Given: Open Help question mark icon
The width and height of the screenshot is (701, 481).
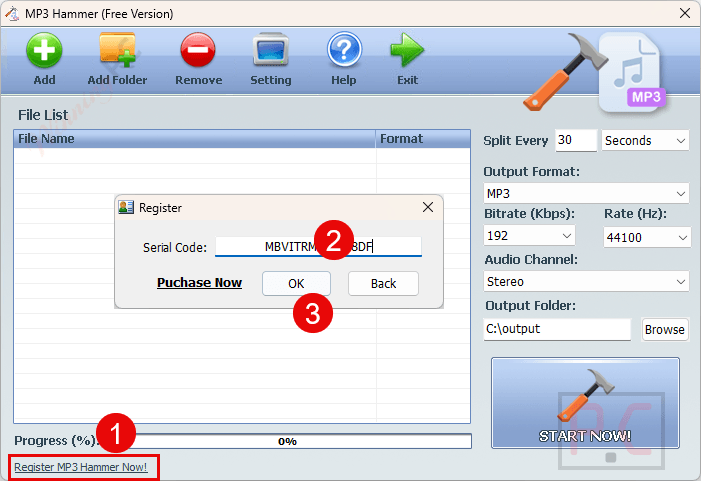Looking at the screenshot, I should pos(344,50).
